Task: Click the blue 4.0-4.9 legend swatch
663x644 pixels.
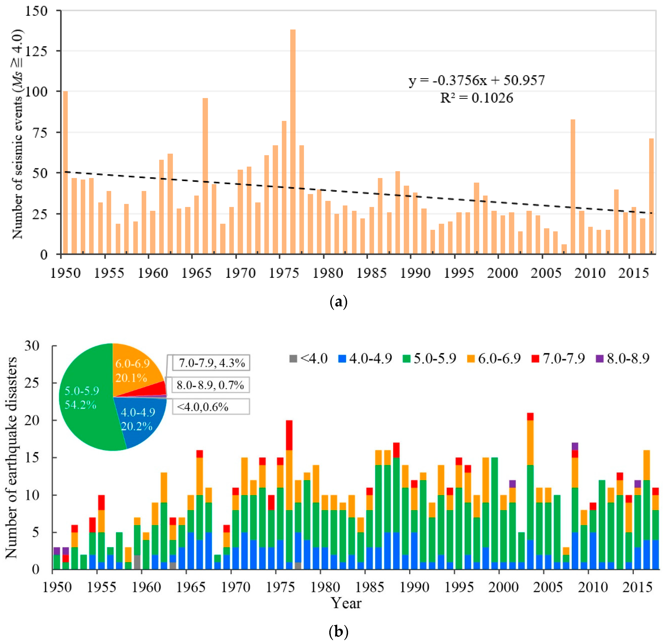Action: pyautogui.click(x=342, y=359)
